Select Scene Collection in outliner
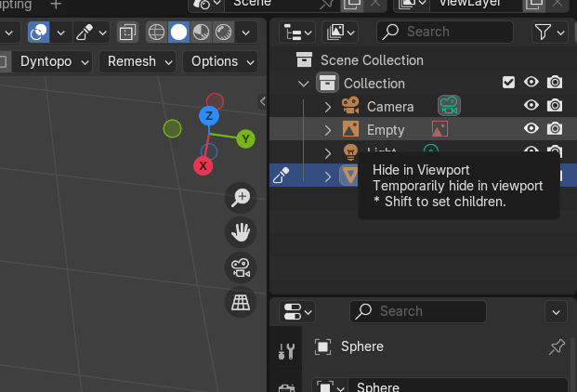577x392 pixels. pyautogui.click(x=372, y=60)
